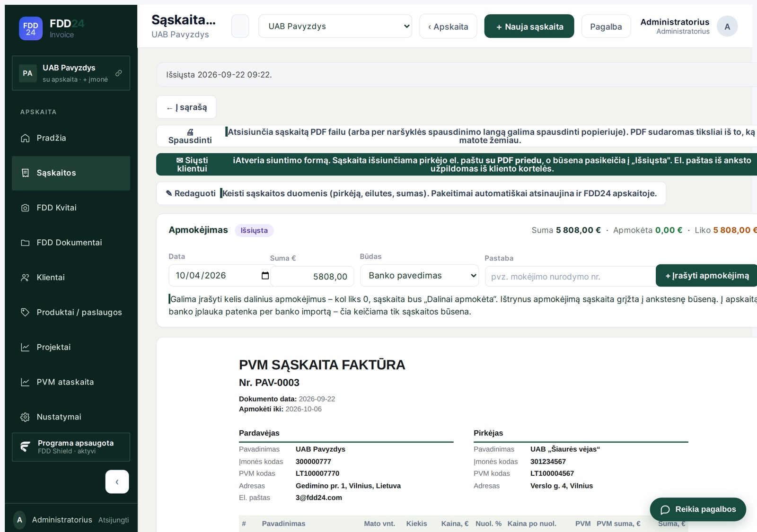Click the Liko 5 808,00 € remaining amount
The height and width of the screenshot is (532, 757).
pos(726,230)
